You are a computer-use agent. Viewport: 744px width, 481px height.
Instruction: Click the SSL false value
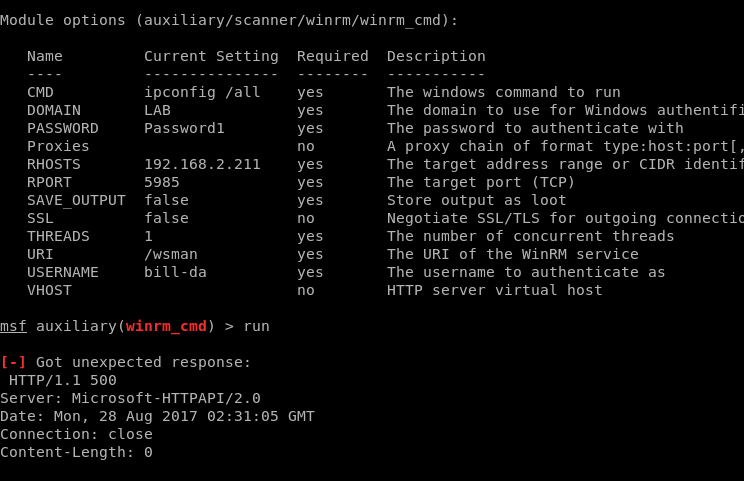click(167, 219)
